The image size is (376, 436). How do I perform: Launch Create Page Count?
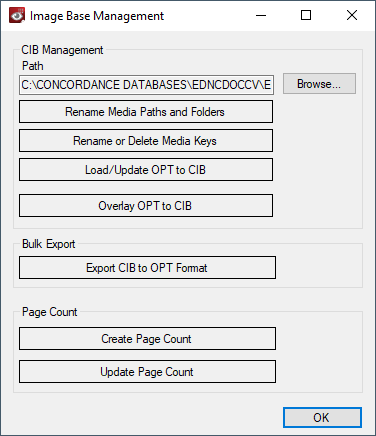(x=147, y=339)
